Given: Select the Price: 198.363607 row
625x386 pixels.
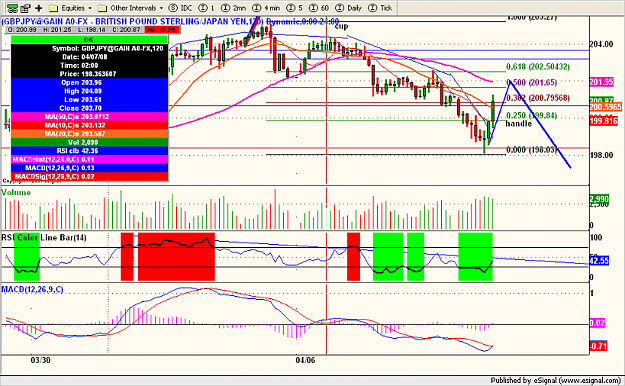Looking at the screenshot, I should coord(89,74).
